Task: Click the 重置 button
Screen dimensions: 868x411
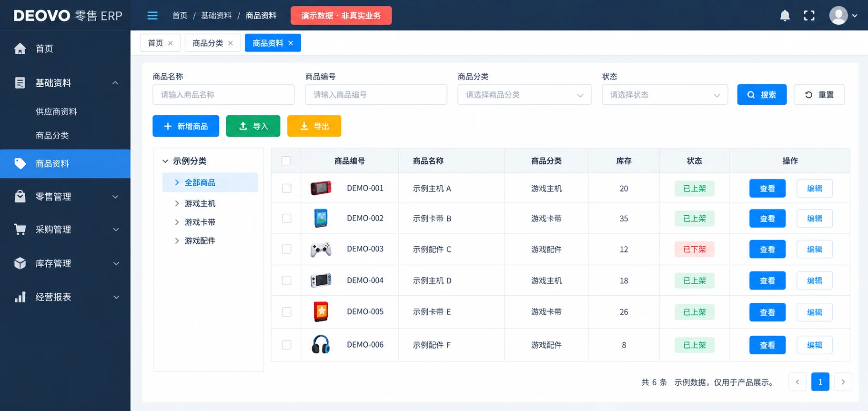Action: click(x=819, y=95)
